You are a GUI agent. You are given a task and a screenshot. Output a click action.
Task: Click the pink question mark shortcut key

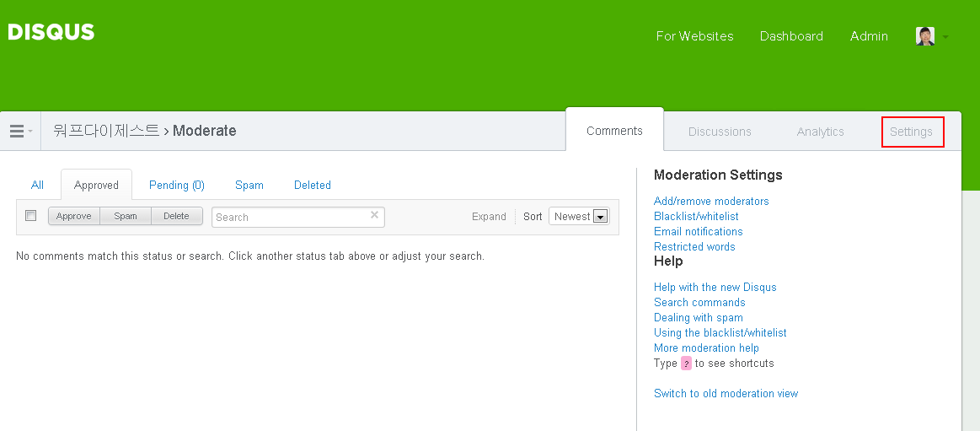[686, 364]
